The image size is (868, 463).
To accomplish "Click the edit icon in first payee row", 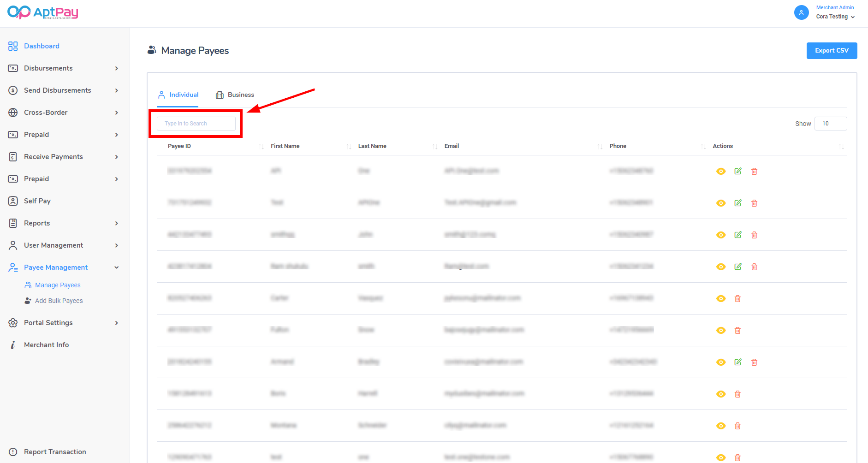I will (738, 171).
